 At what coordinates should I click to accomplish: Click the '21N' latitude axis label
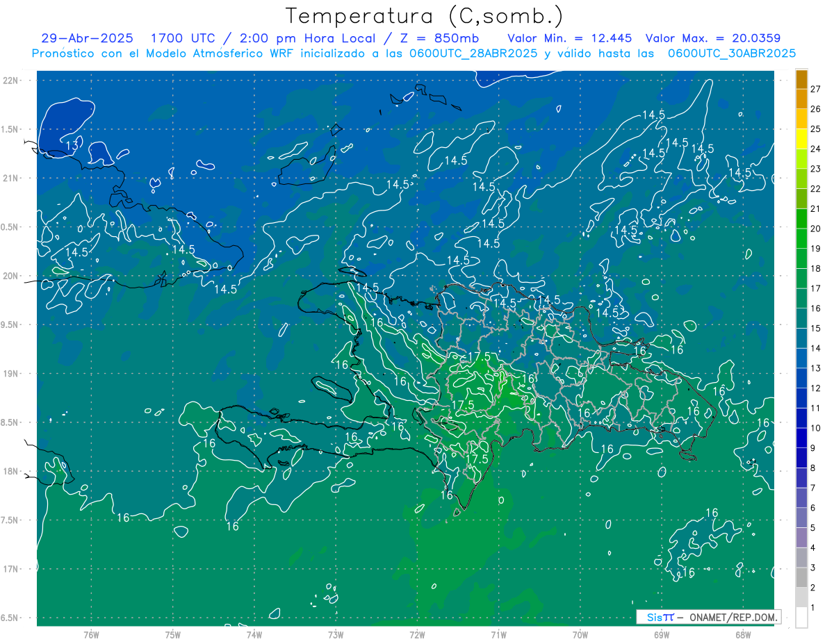[11, 178]
